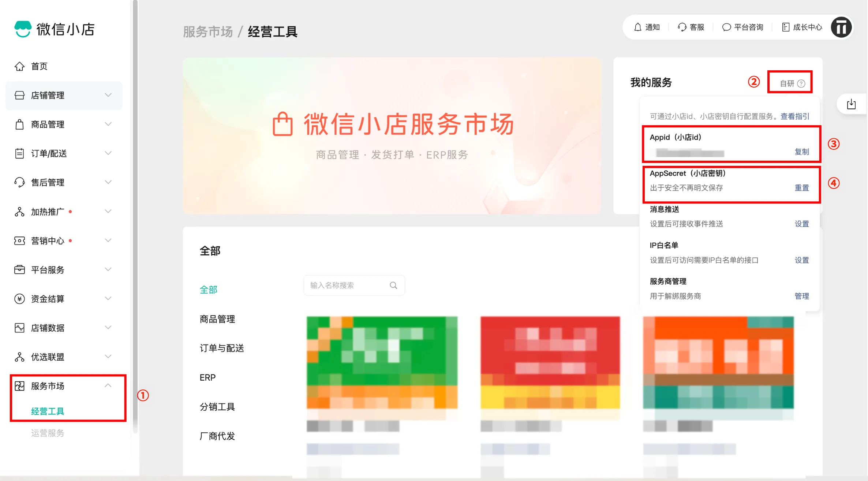Click the 商品管理 bag icon
Screen dimensions: 868x481
(19, 124)
